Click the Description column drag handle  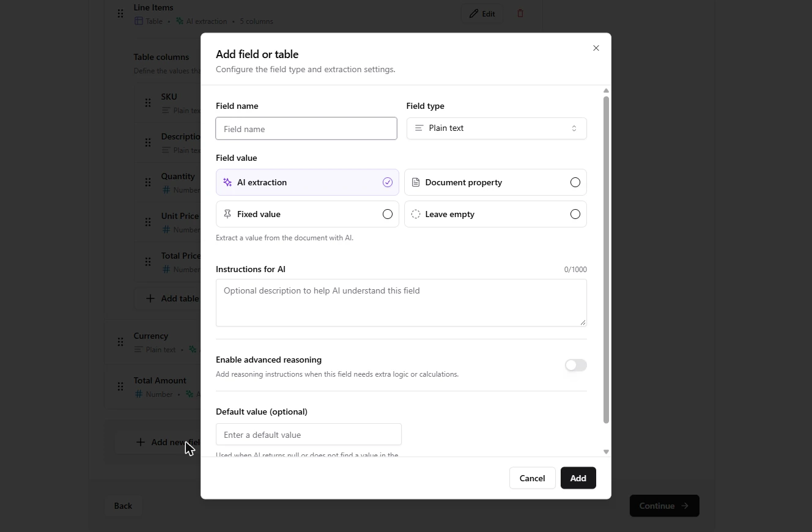coord(148,142)
